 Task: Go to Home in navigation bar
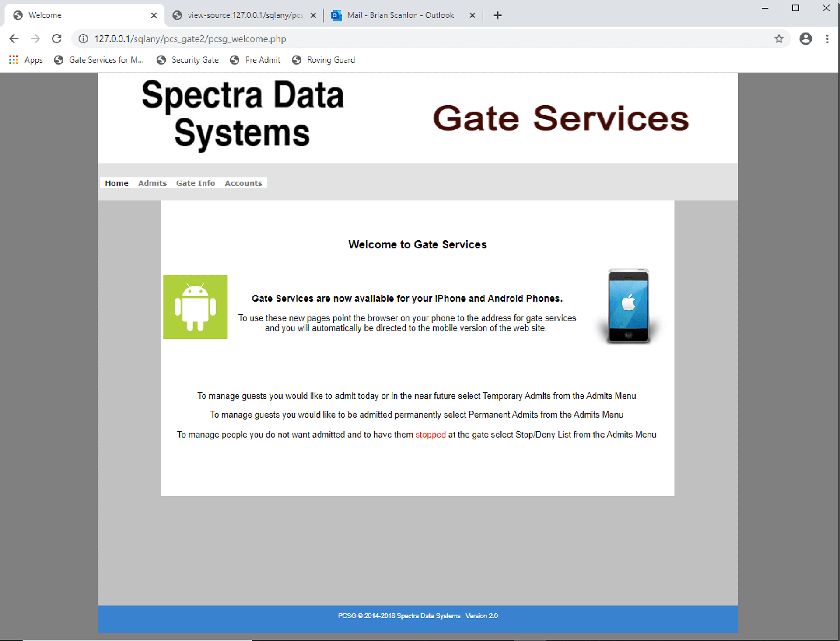116,183
